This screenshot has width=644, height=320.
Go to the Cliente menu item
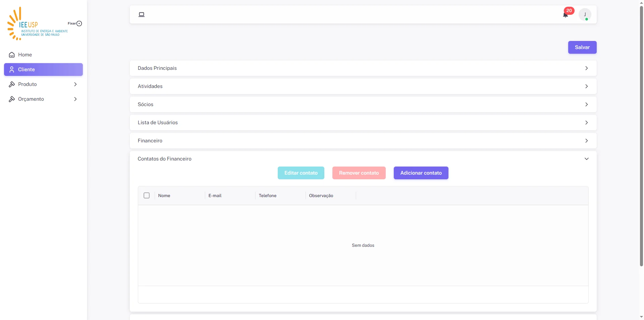tap(43, 70)
